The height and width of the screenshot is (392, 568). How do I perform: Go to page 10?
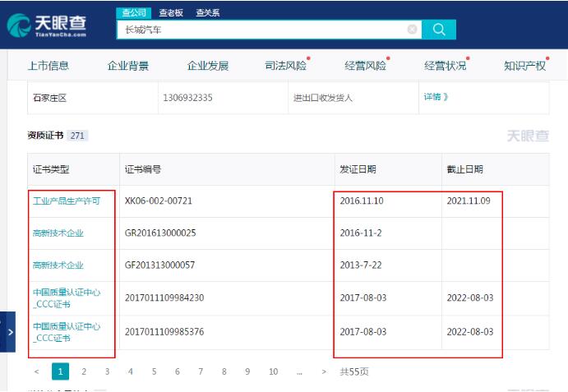(273, 371)
